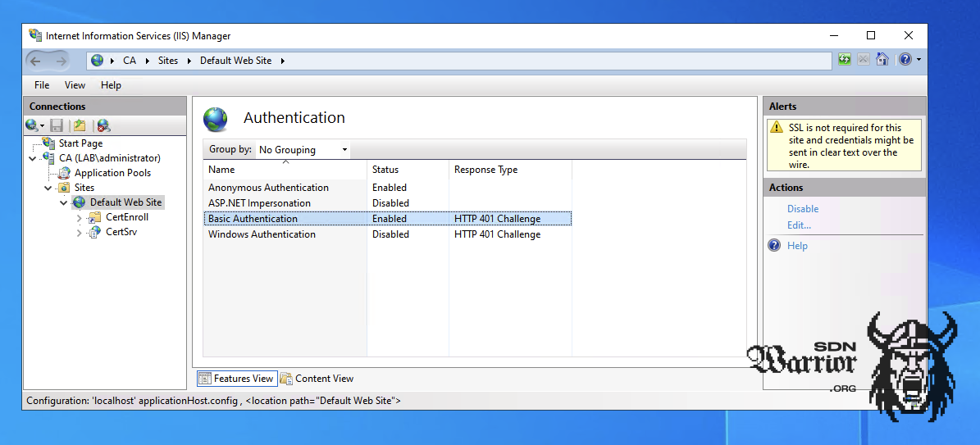Viewport: 980px width, 445px height.
Task: Sort by the Status column header
Action: click(x=408, y=170)
